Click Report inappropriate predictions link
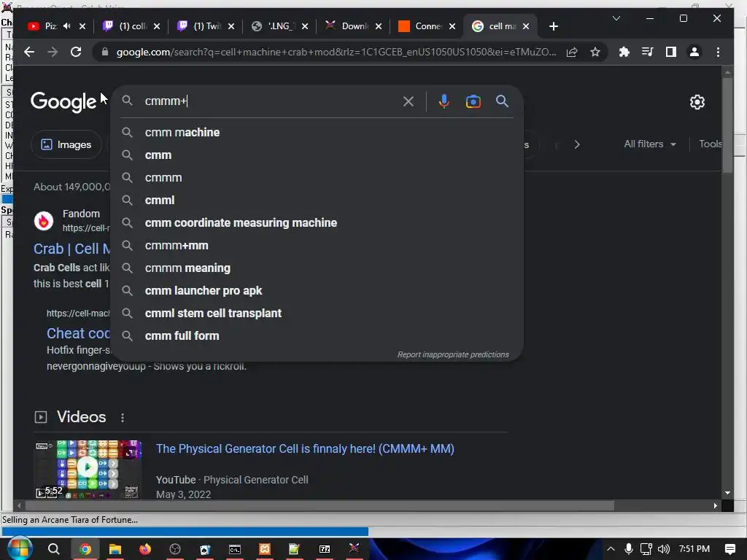This screenshot has height=560, width=747. point(453,355)
